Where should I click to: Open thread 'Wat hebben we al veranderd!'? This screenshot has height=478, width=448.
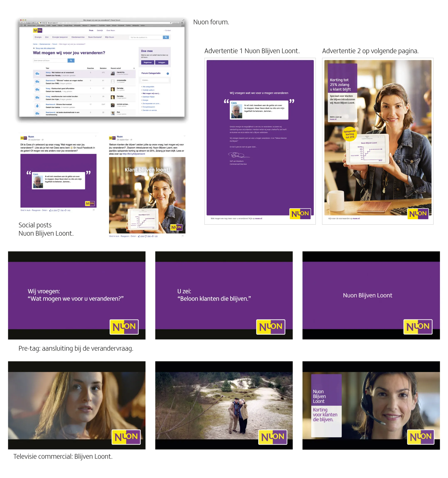(63, 72)
